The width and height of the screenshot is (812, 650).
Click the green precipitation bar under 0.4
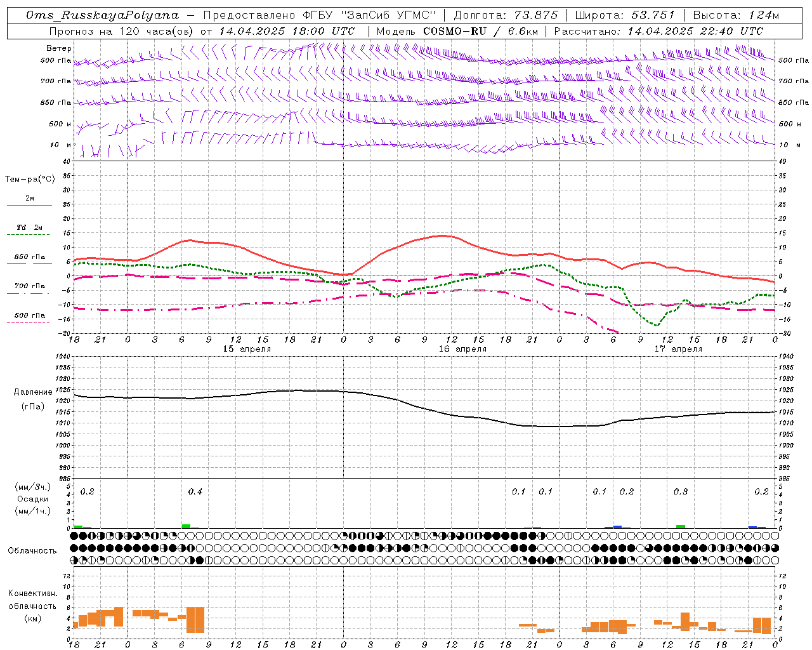pos(187,526)
